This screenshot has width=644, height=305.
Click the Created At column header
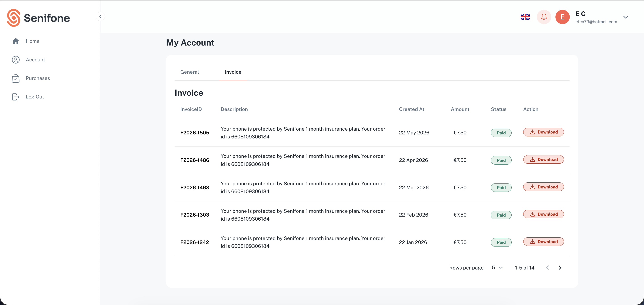click(411, 109)
